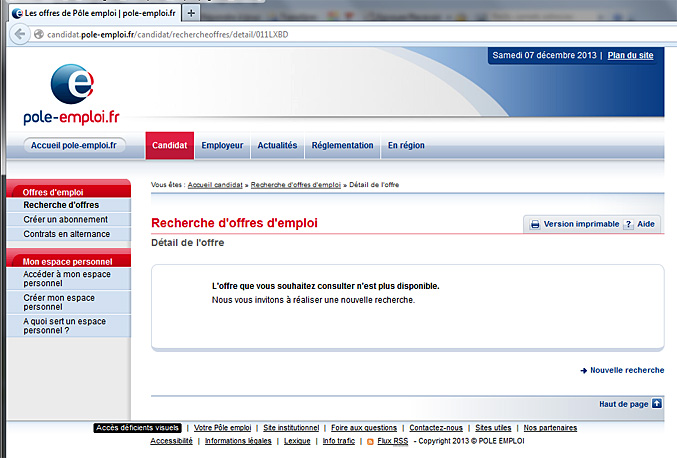Click Info trafic footer link
The image size is (677, 458).
click(338, 441)
